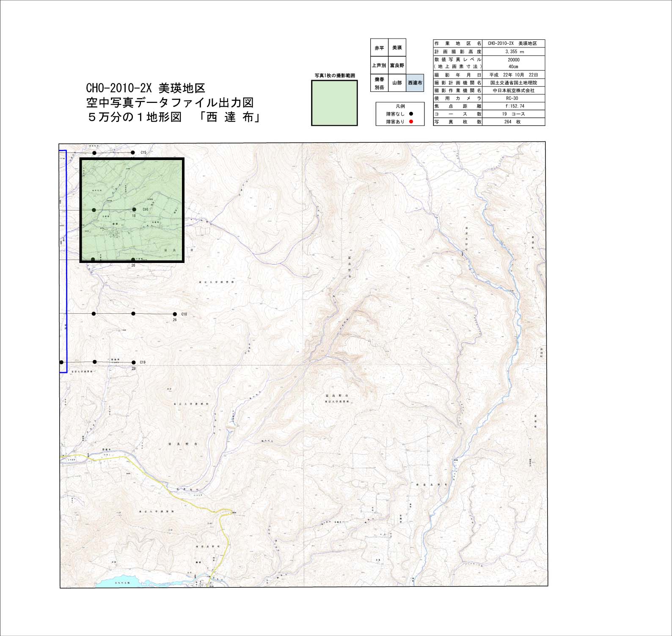Click the 障害なし legend label
672x636 pixels.
(x=395, y=114)
